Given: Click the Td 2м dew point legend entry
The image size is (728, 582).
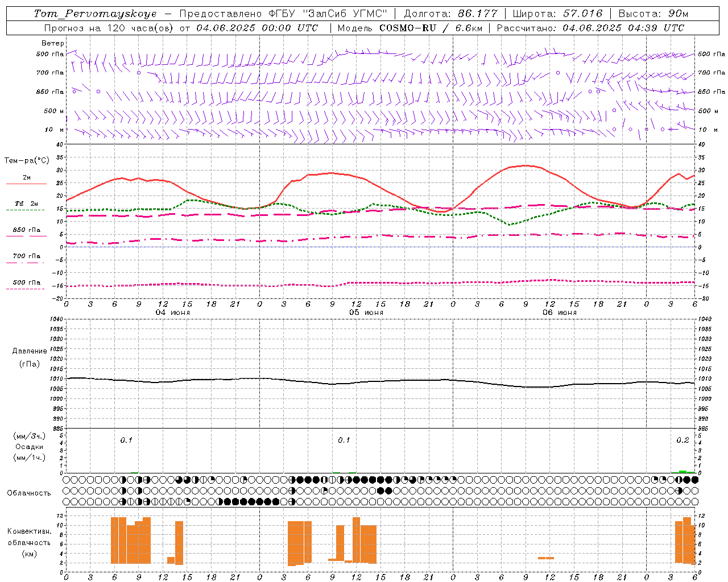Looking at the screenshot, I should 26,203.
